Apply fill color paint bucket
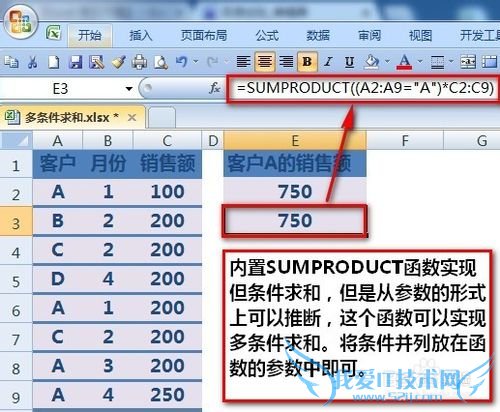The width and height of the screenshot is (500, 412). point(372,62)
